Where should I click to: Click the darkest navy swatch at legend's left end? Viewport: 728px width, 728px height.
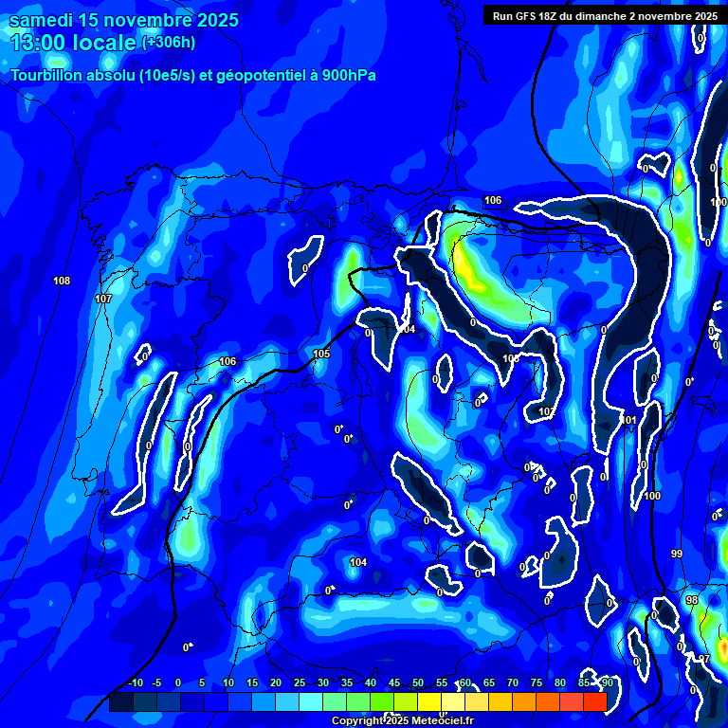(x=120, y=702)
